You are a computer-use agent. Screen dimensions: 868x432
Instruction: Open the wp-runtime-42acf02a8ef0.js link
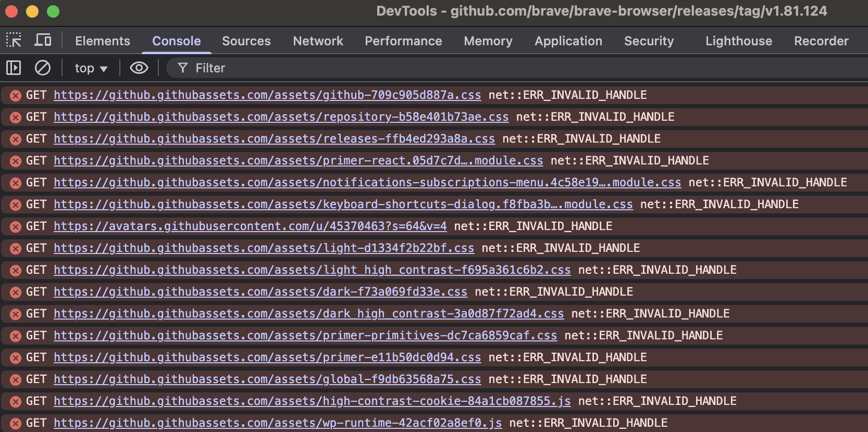pyautogui.click(x=278, y=423)
